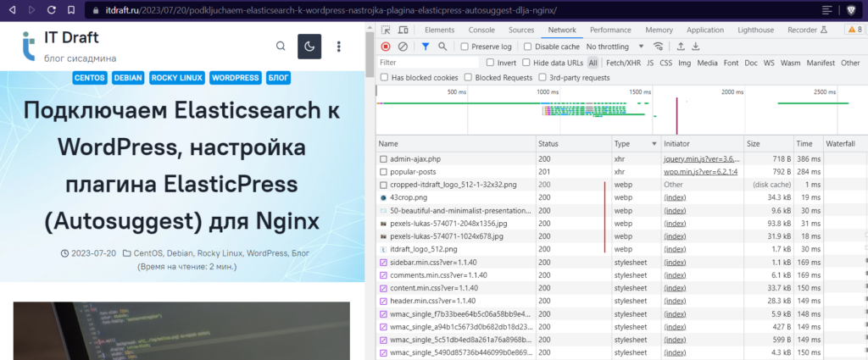Select popular-posts request row
The height and width of the screenshot is (360, 868).
621,171
